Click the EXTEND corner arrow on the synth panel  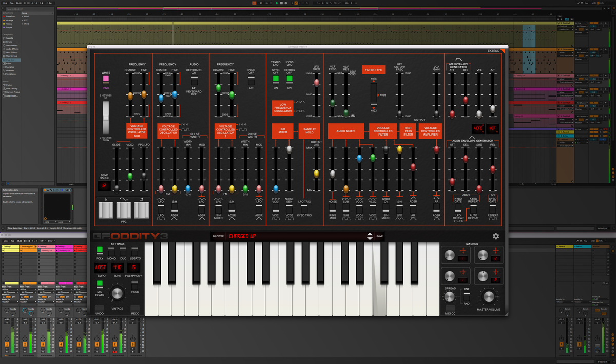point(503,51)
